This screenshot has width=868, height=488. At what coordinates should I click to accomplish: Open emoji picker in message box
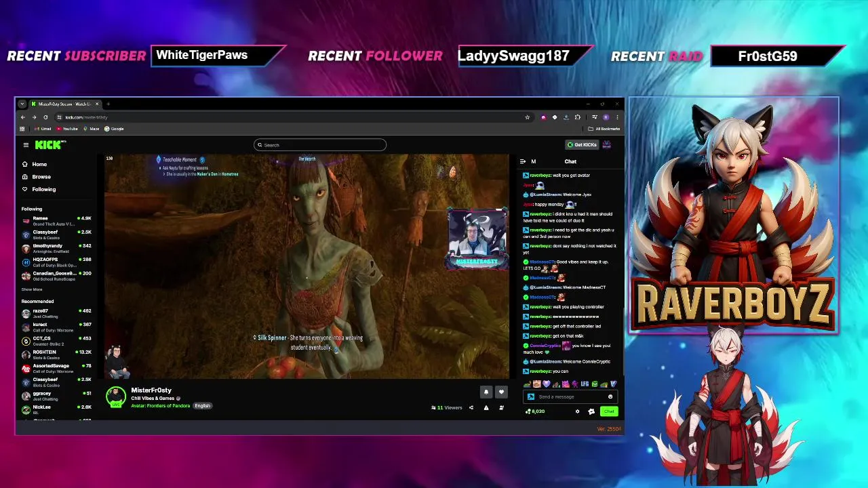click(610, 397)
